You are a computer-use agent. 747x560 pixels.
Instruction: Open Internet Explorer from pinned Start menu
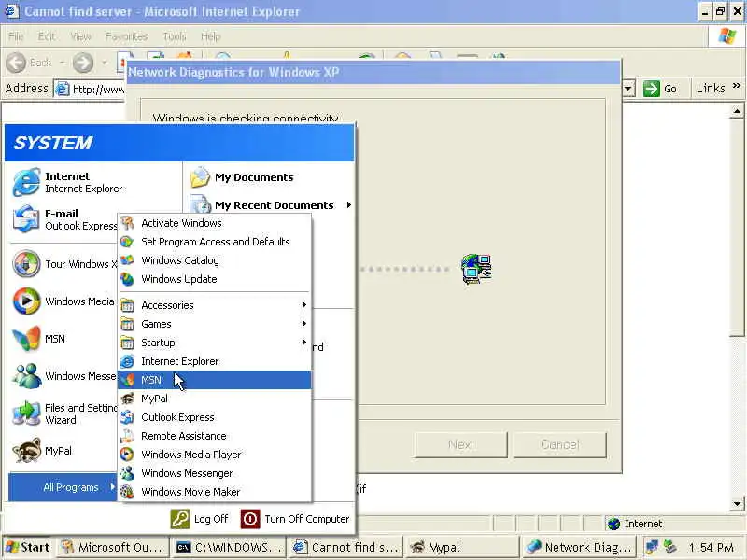tap(68, 182)
